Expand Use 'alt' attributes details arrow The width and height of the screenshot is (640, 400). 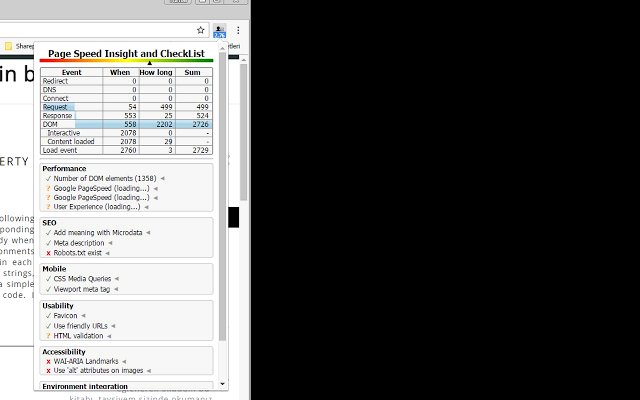coord(149,371)
